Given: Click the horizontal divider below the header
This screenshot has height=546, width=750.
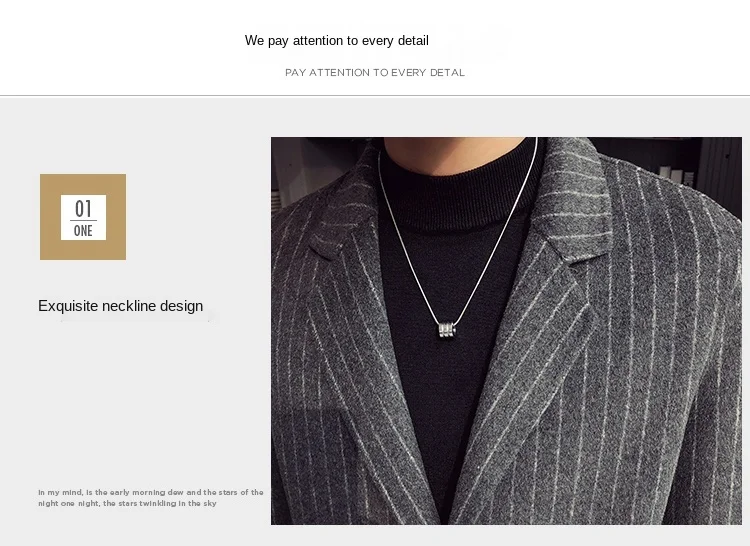Looking at the screenshot, I should click(x=375, y=96).
